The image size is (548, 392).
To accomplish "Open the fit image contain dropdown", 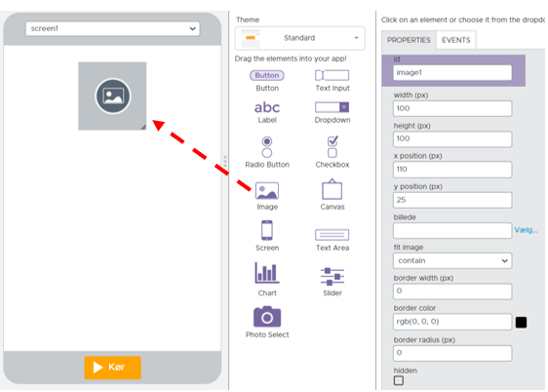I will coord(452,261).
